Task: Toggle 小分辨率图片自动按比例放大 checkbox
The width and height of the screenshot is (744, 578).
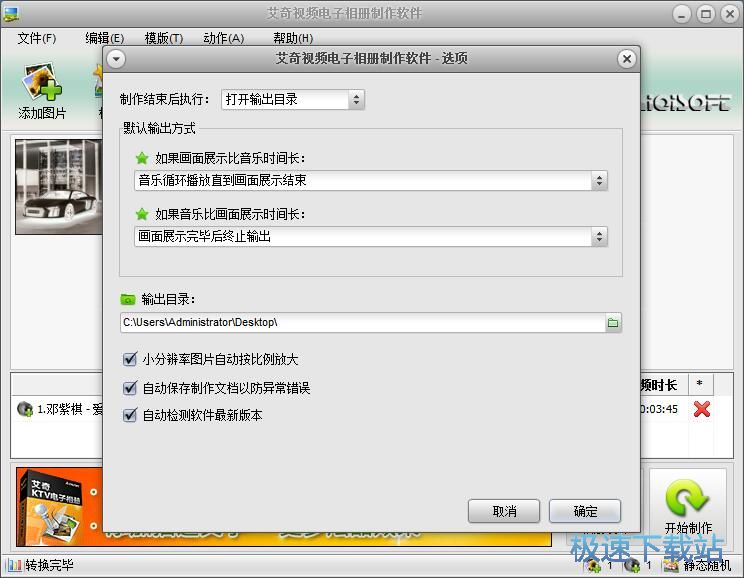Action: [130, 359]
